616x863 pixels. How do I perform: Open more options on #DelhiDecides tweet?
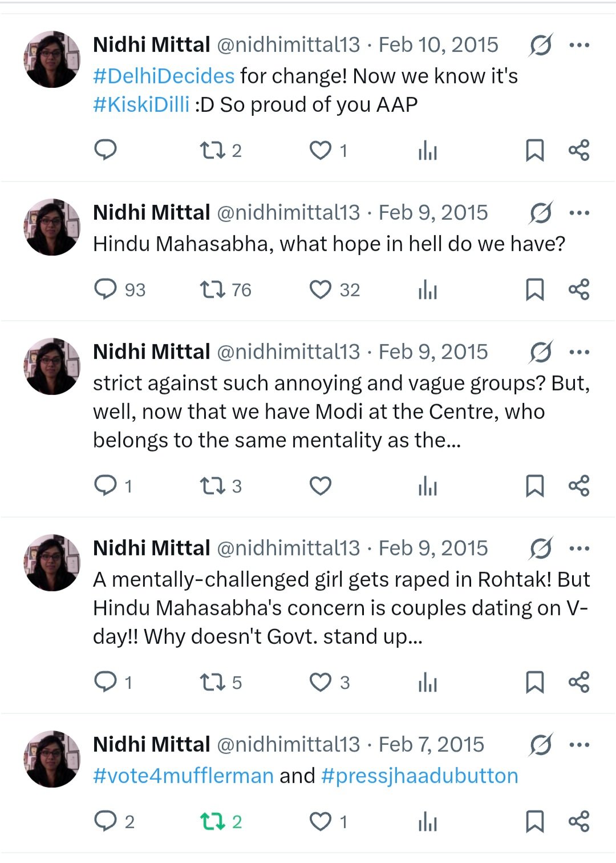pos(579,45)
